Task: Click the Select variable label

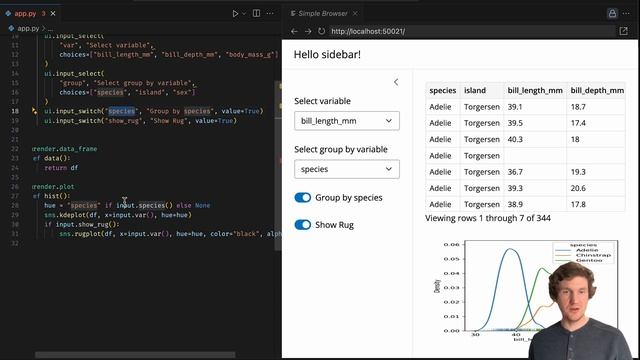Action: coord(322,101)
